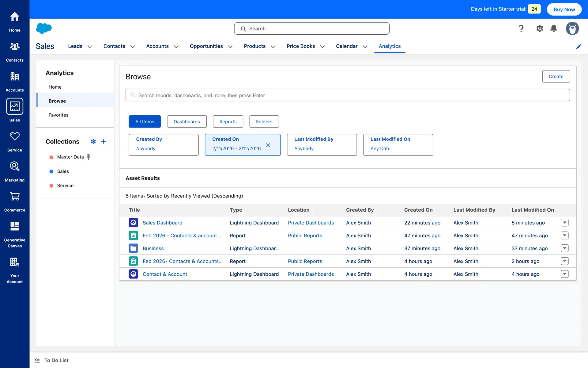Open the notifications bell
The image size is (588, 368).
coord(554,29)
